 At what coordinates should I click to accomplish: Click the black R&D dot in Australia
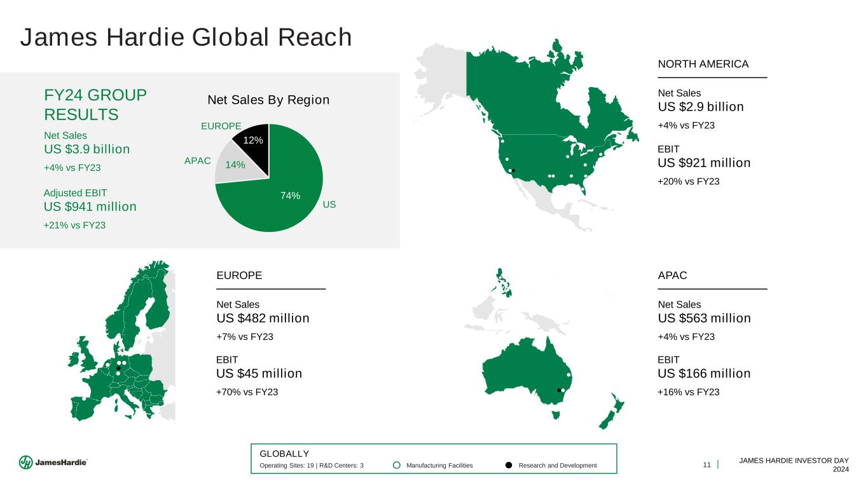pos(558,390)
